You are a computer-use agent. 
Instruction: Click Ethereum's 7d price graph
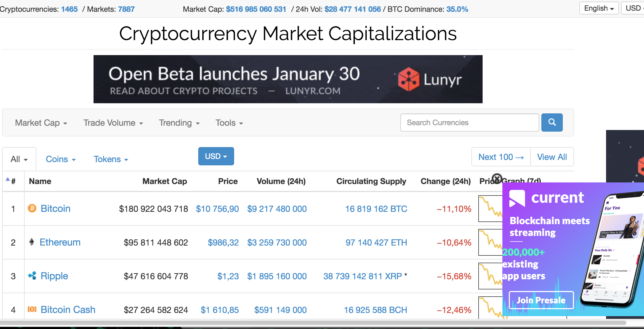(x=490, y=242)
